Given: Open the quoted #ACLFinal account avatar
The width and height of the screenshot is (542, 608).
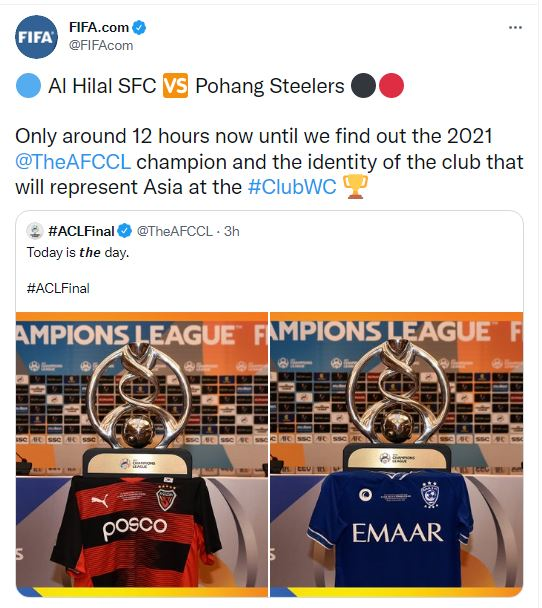Looking at the screenshot, I should pyautogui.click(x=35, y=231).
